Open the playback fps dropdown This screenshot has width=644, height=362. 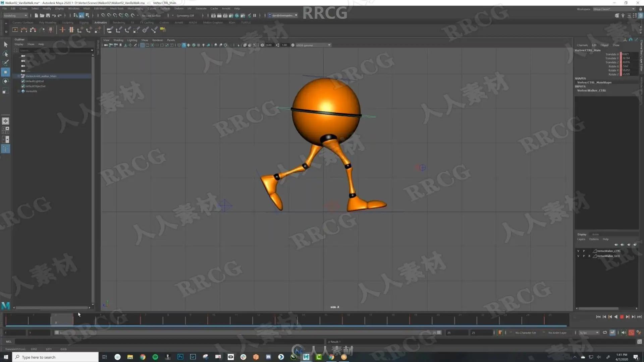(x=589, y=333)
